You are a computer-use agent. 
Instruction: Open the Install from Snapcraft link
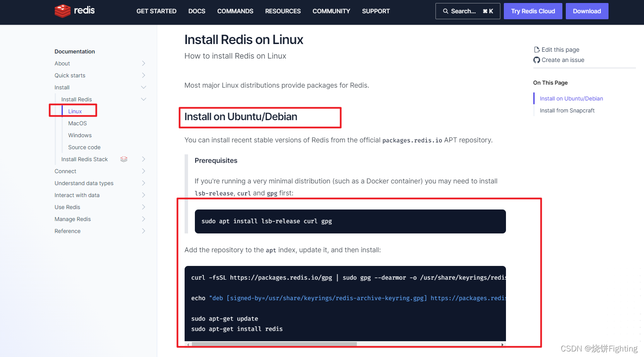567,110
